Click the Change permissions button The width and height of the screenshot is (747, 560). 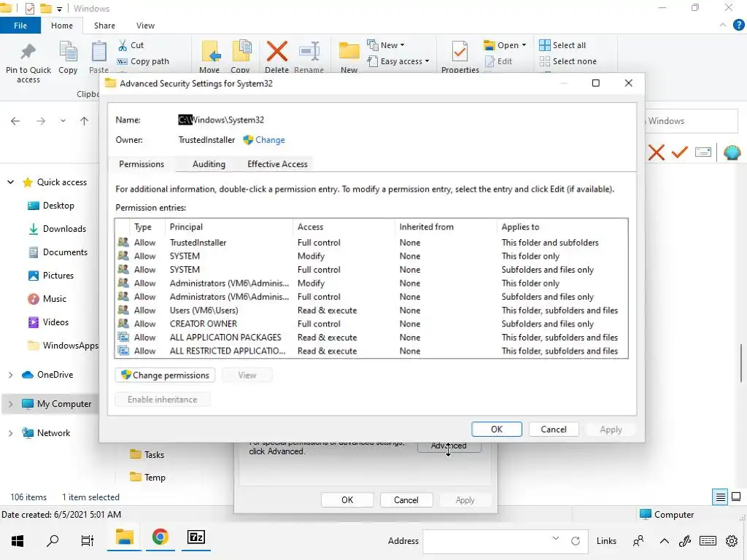point(165,376)
